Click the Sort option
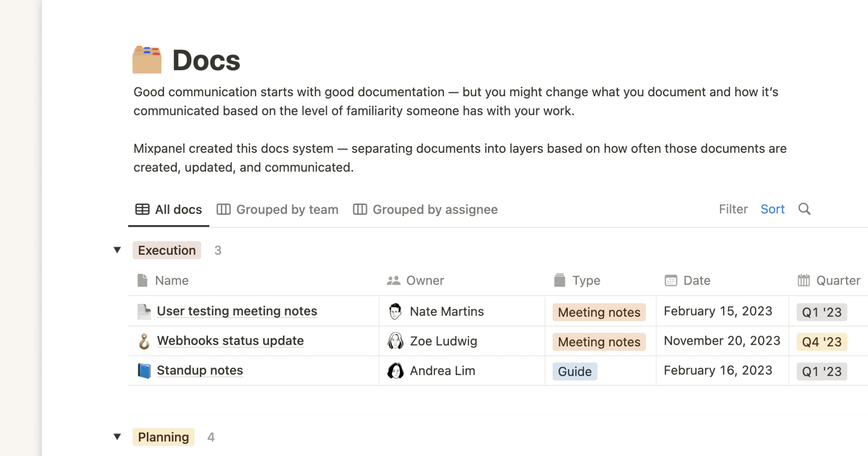Image resolution: width=868 pixels, height=456 pixels. pos(773,209)
